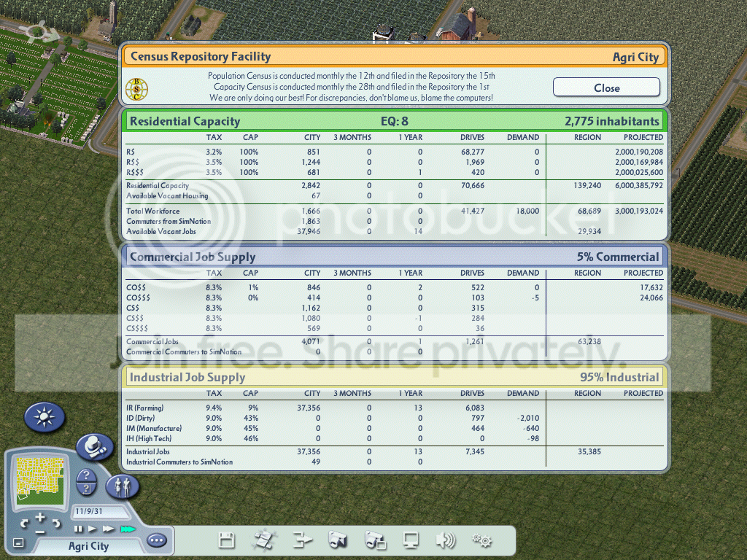This screenshot has width=747, height=560.
Task: Set simulation to fastest triple-arrow speed
Action: tap(128, 529)
